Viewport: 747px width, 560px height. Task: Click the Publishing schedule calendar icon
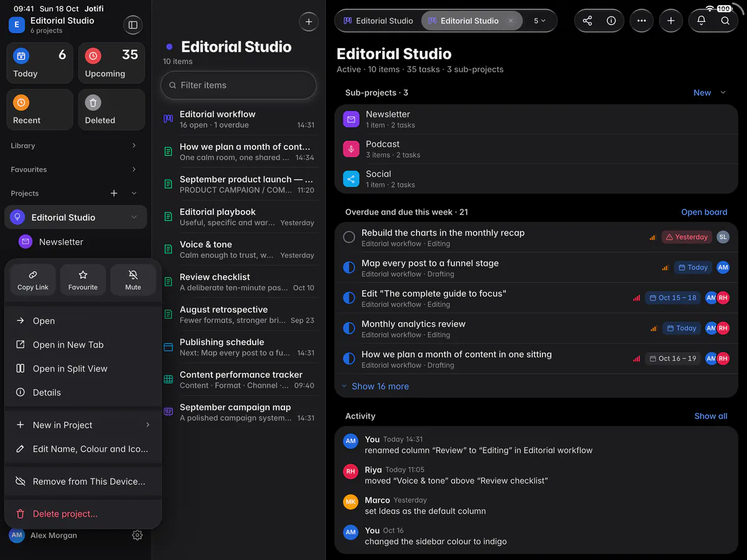[x=168, y=347]
